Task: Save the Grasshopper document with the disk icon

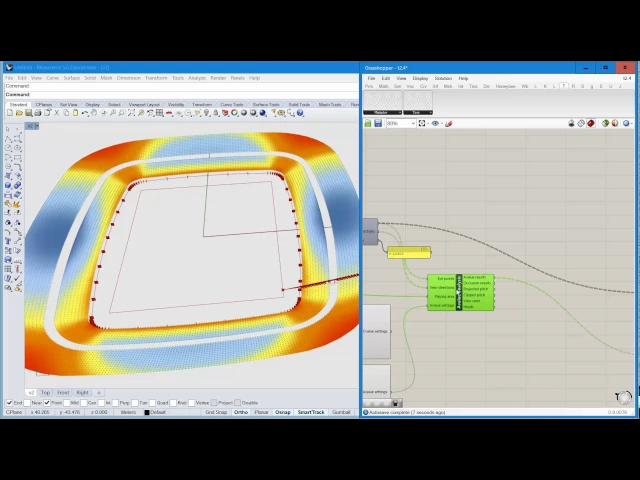Action: (x=377, y=124)
